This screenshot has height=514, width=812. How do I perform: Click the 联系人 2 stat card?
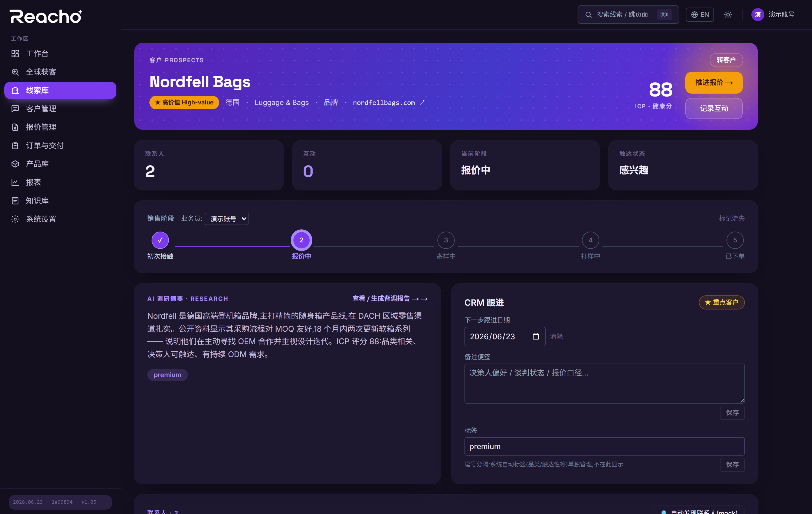click(209, 165)
